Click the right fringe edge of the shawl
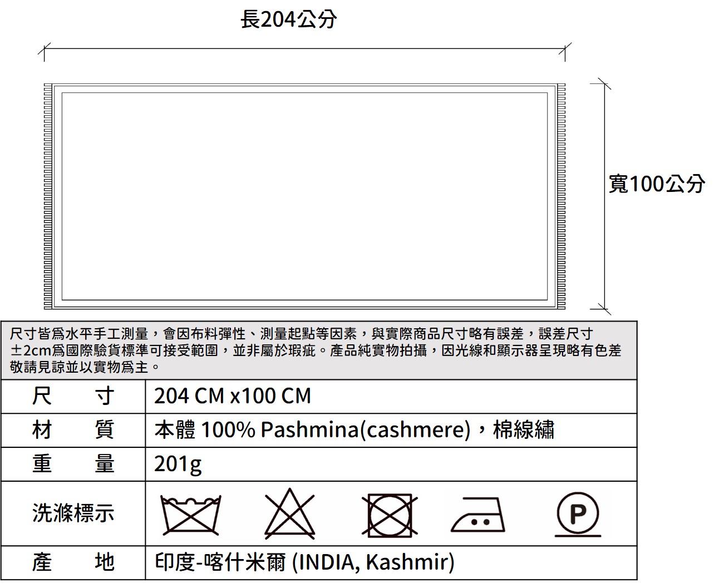The image size is (719, 588). [560, 196]
